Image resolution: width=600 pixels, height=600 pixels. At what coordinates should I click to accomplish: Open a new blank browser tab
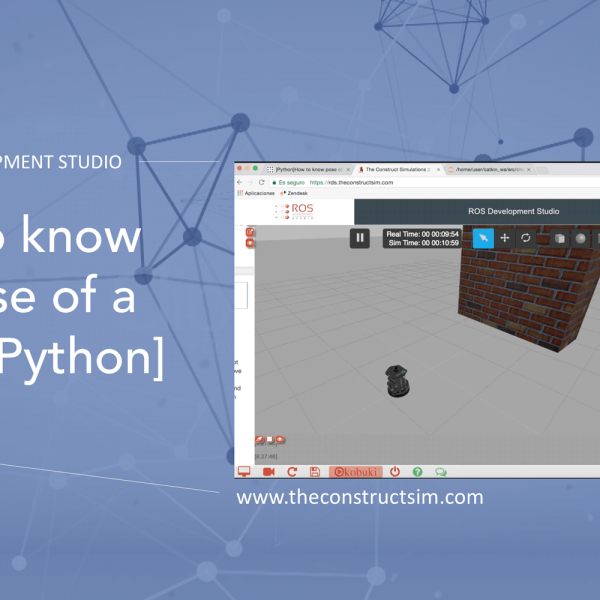pos(543,170)
